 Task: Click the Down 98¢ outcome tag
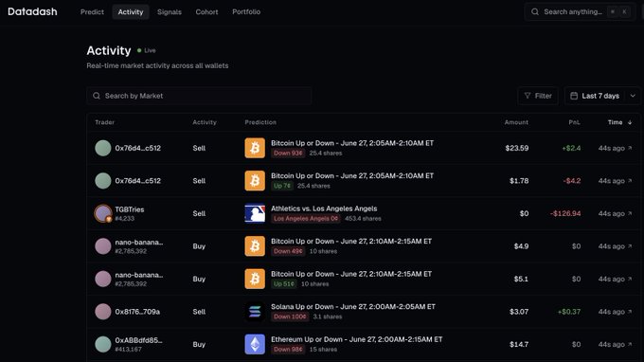[288, 350]
